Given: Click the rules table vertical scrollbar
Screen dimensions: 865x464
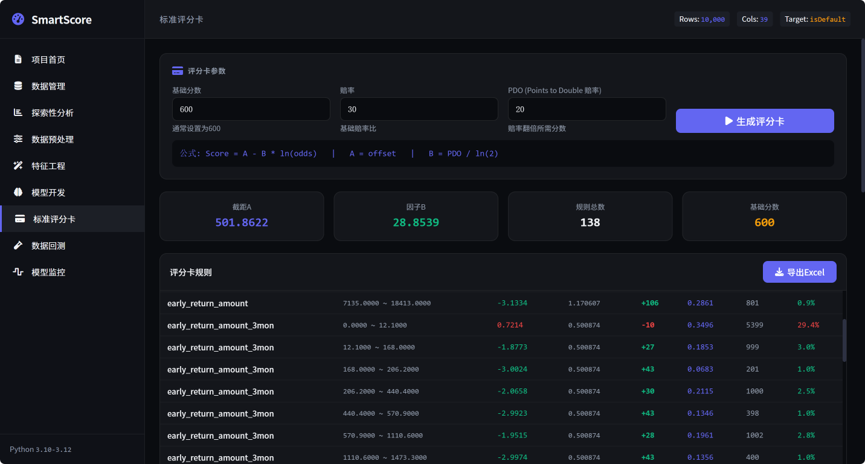Looking at the screenshot, I should coord(844,340).
